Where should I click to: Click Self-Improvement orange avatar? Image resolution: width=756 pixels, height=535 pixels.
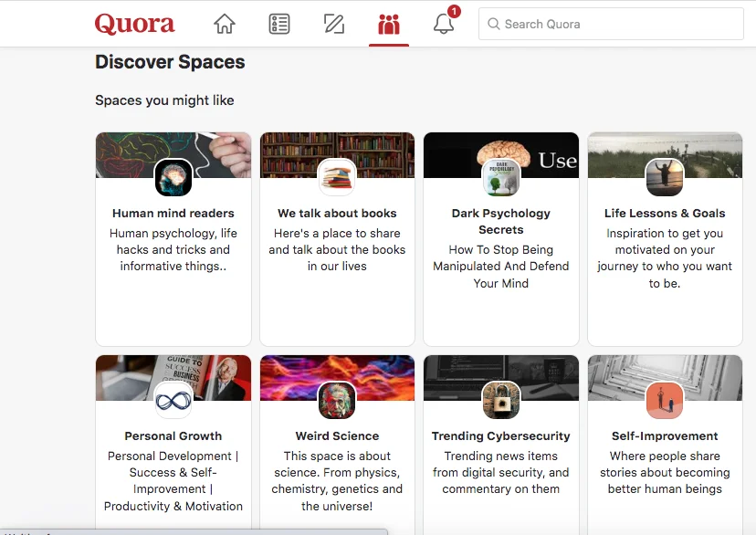[x=665, y=400]
